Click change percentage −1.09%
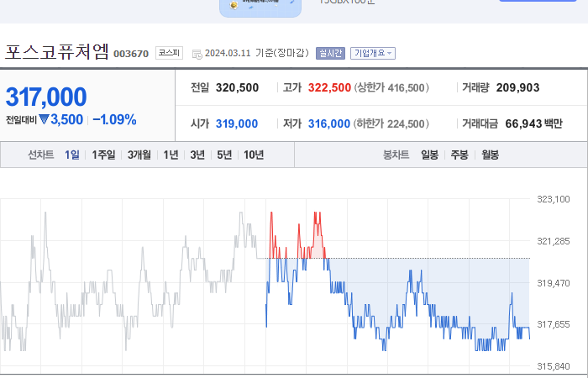Viewport: 588px width, 378px height. (x=114, y=119)
